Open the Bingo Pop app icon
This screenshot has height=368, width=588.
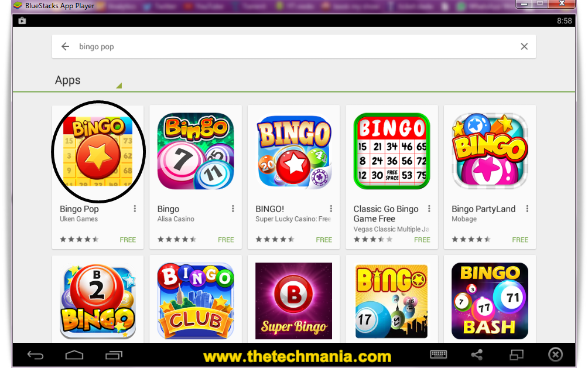point(98,152)
